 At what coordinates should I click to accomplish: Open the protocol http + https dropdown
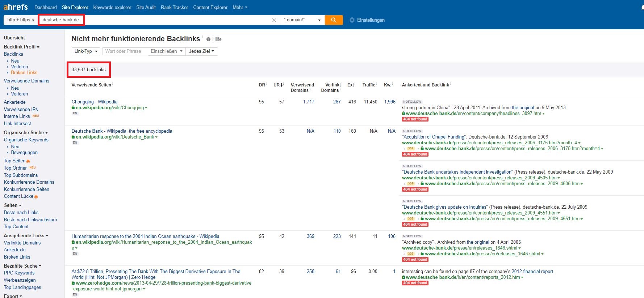click(x=21, y=20)
